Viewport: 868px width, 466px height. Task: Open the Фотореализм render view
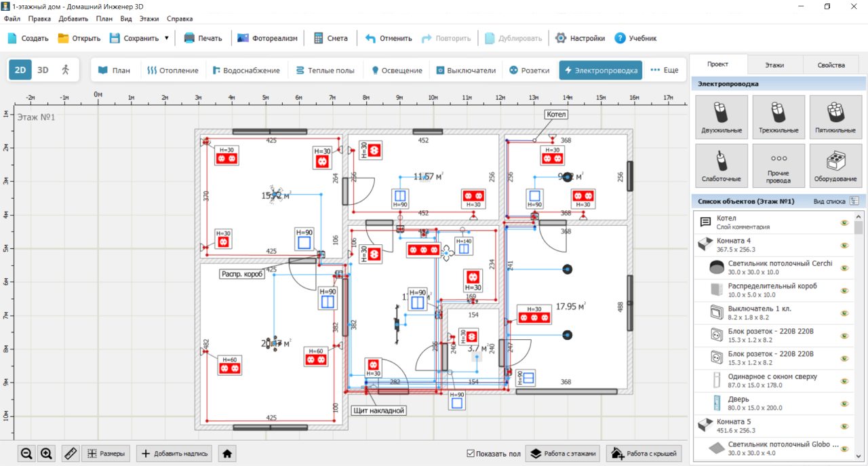click(x=267, y=38)
